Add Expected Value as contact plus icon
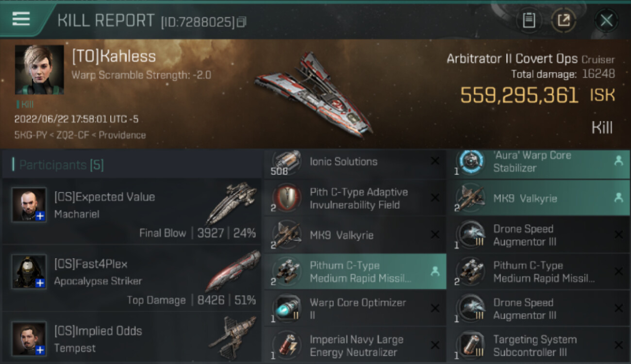Viewport: 631px width, 364px height. click(x=41, y=216)
